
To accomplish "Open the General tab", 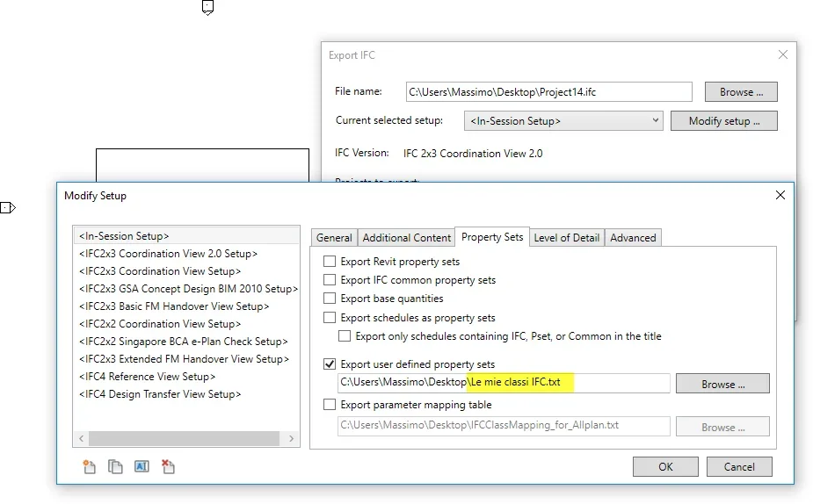I will point(334,238).
